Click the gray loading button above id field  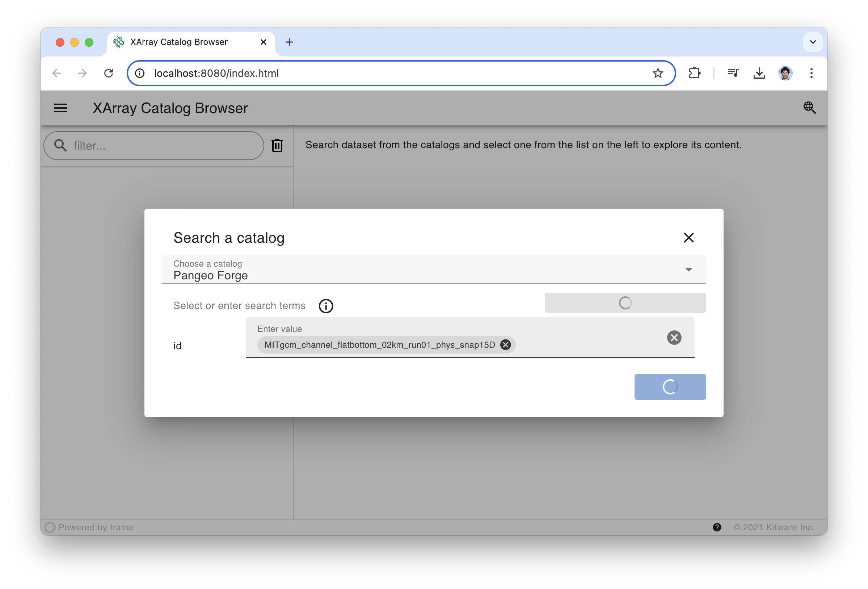coord(625,303)
